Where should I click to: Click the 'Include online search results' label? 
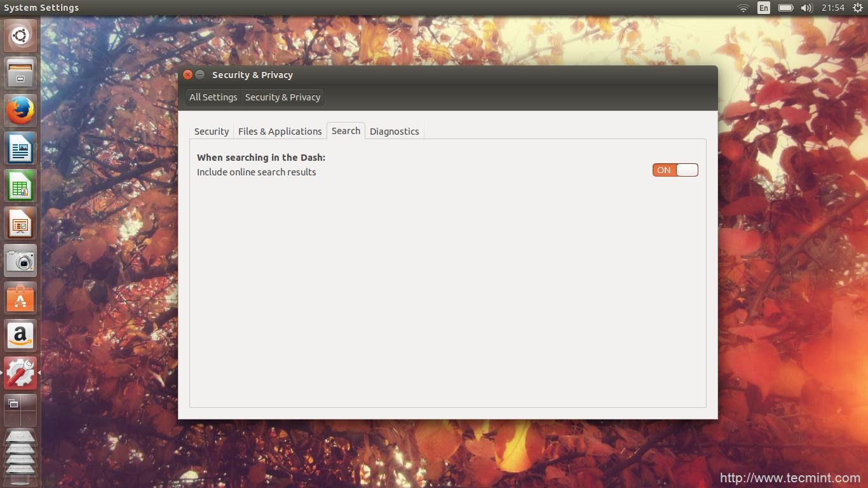click(256, 172)
